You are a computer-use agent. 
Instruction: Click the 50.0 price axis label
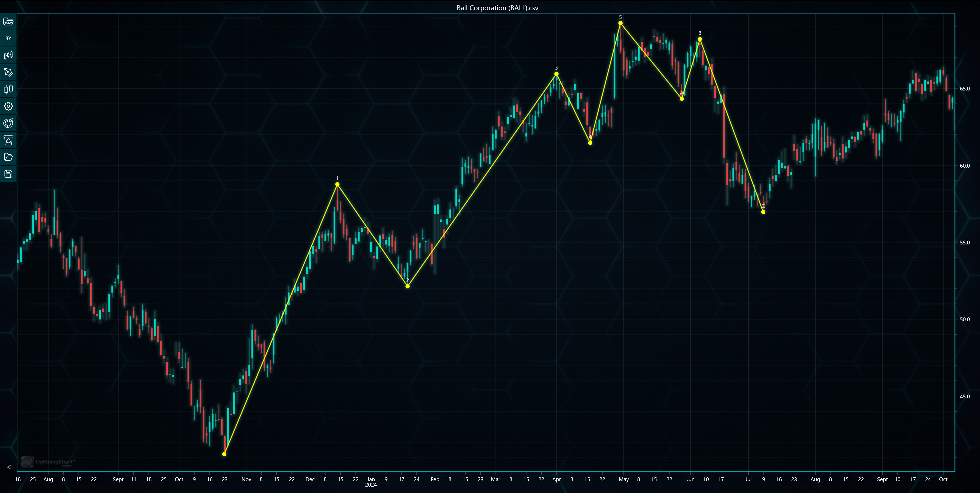pos(964,319)
